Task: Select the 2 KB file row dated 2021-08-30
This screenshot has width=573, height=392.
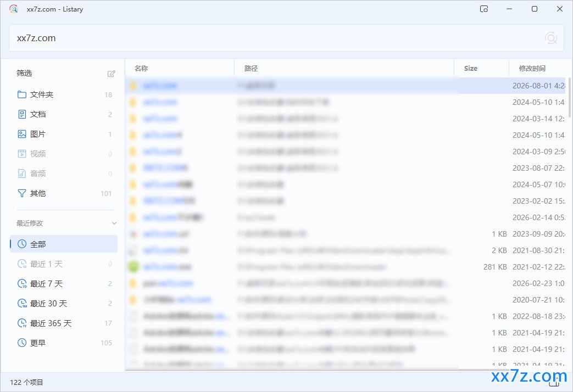Action: [346, 250]
